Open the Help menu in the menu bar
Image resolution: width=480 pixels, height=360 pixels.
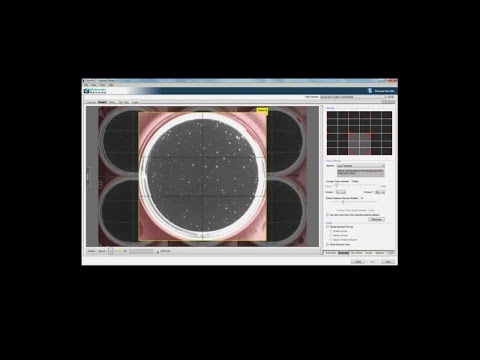pyautogui.click(x=111, y=85)
